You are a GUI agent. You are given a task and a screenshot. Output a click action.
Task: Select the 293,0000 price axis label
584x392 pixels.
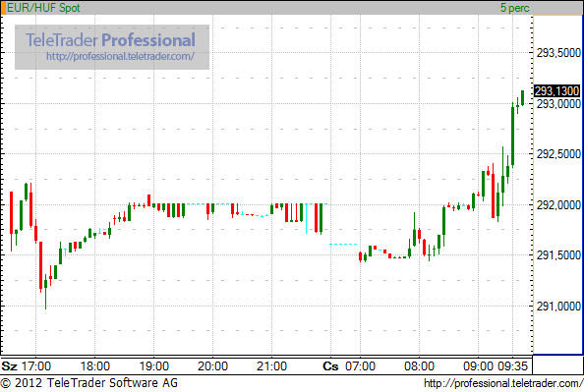(558, 104)
